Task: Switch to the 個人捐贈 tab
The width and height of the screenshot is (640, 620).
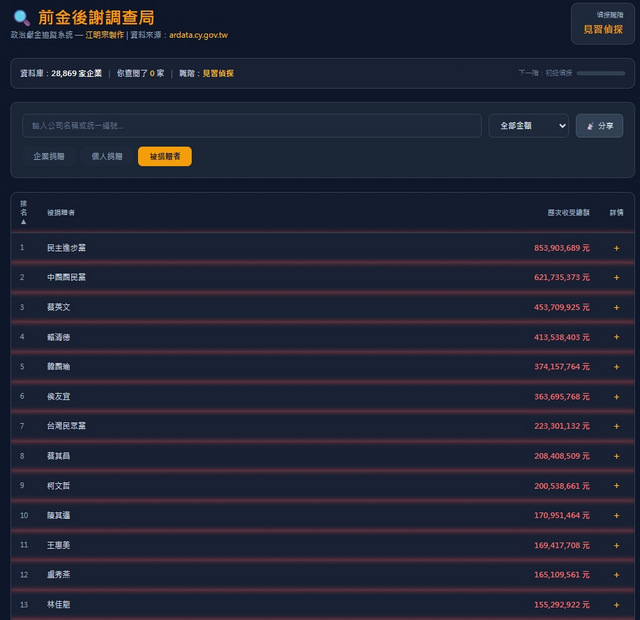Action: (107, 157)
